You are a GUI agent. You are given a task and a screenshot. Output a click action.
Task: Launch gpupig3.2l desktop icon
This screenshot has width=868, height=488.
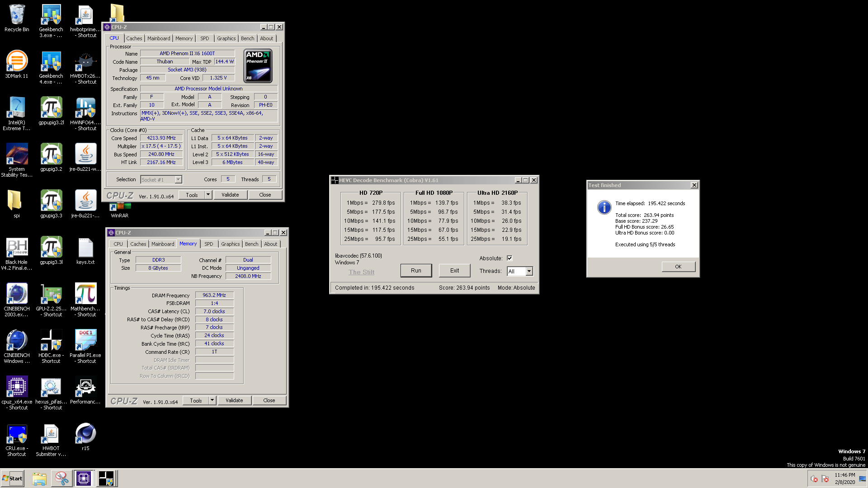[51, 111]
